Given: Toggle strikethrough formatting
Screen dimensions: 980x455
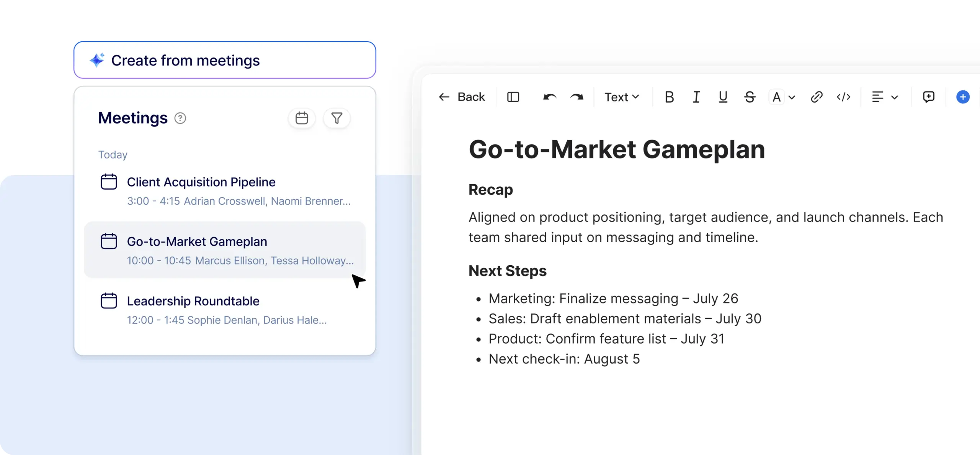Looking at the screenshot, I should [750, 97].
